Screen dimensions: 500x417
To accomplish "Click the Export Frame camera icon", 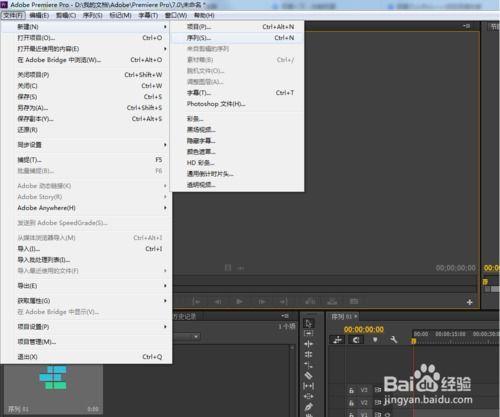I will click(354, 302).
